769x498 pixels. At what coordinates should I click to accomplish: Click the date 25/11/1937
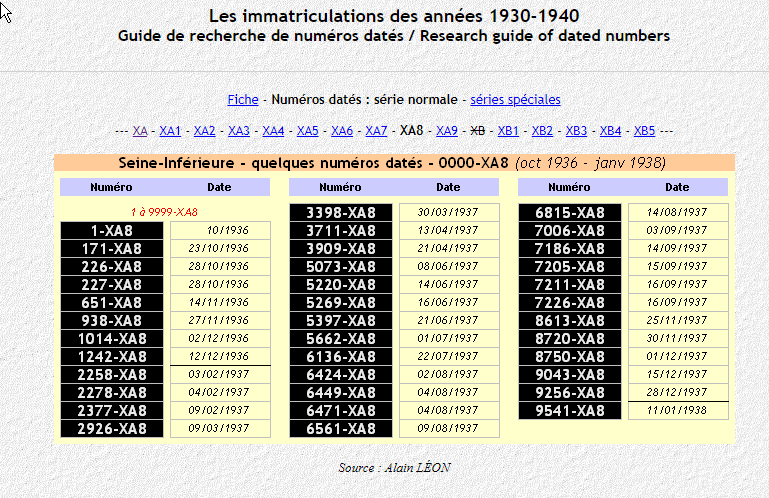coord(677,320)
